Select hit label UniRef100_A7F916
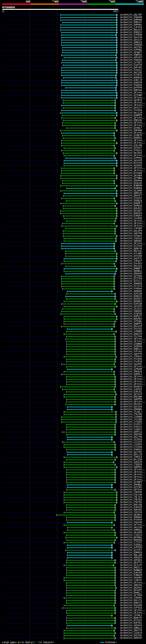The image size is (146, 644). click(x=131, y=608)
